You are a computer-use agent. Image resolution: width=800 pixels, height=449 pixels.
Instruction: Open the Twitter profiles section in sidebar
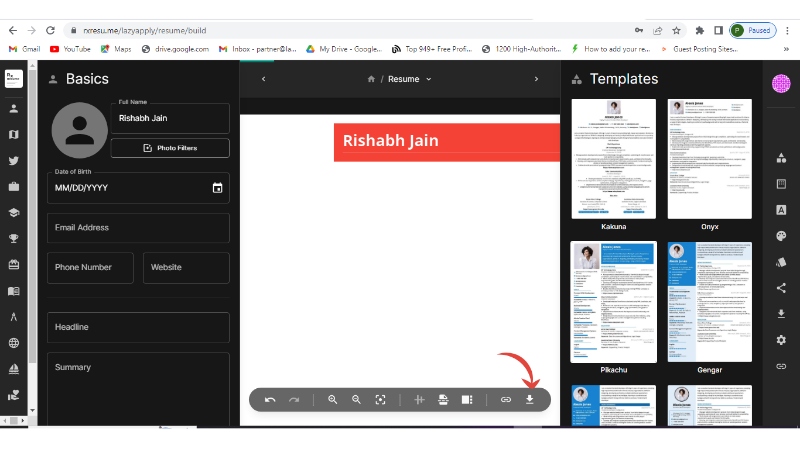tap(14, 160)
